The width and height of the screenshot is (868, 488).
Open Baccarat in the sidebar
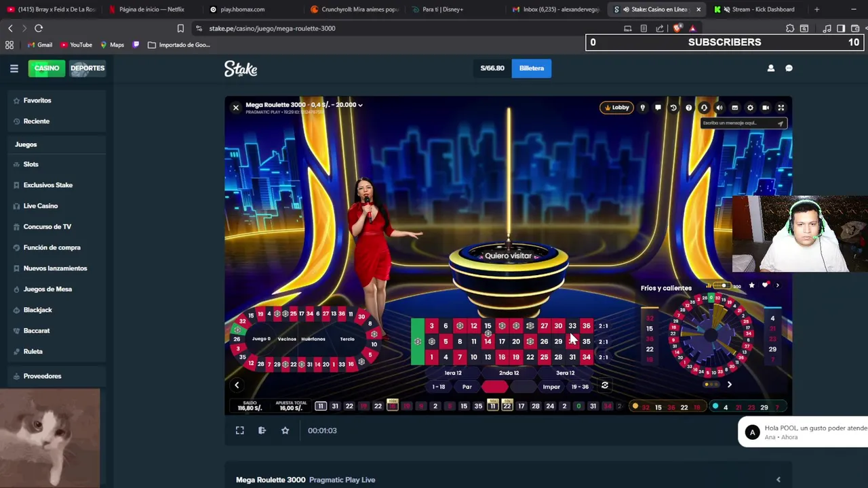(x=56, y=331)
